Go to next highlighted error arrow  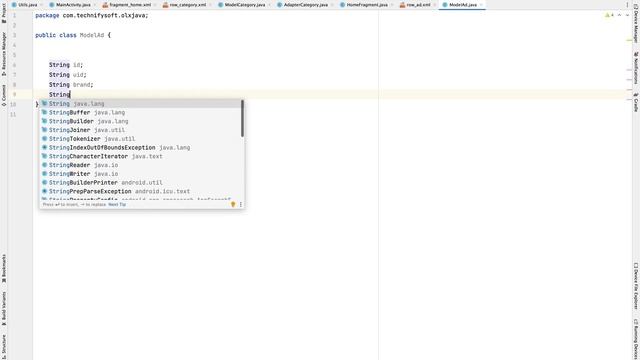(x=627, y=15)
